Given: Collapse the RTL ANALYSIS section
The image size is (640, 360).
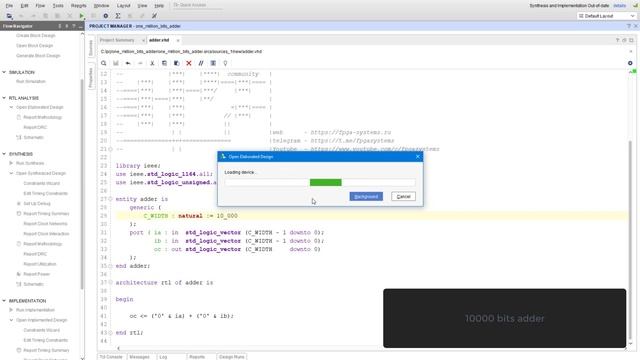Looking at the screenshot, I should pyautogui.click(x=4, y=98).
